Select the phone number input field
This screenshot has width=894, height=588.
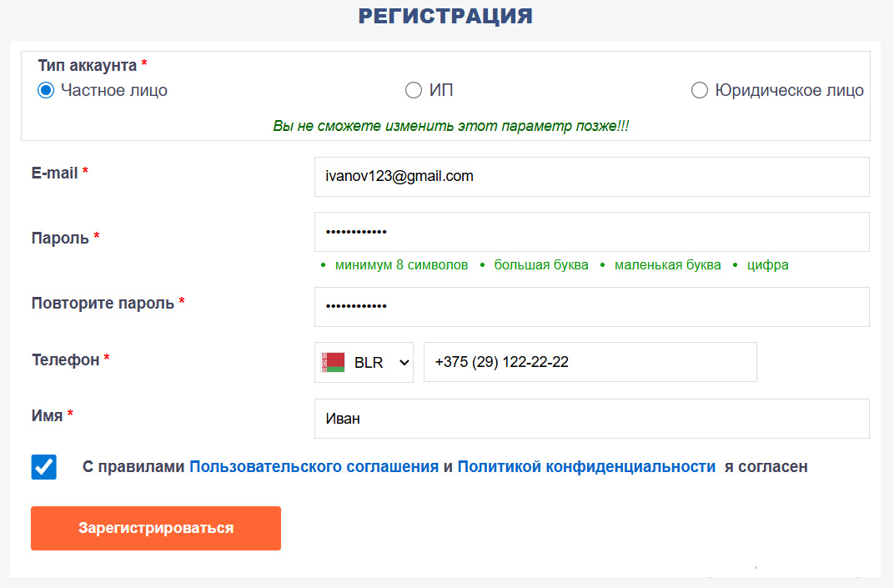tap(590, 362)
